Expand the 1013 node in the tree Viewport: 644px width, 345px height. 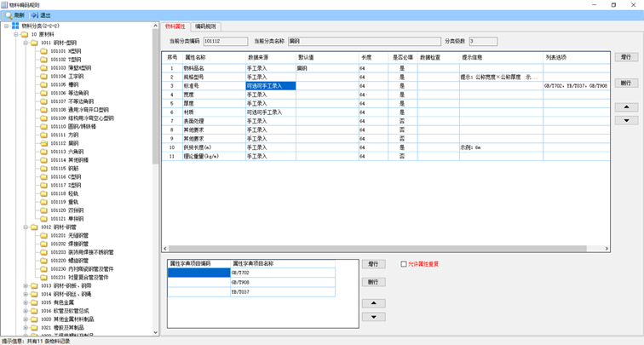click(26, 286)
